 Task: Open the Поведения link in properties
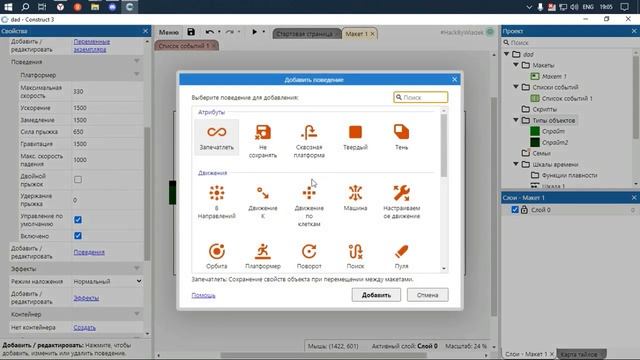pyautogui.click(x=89, y=252)
